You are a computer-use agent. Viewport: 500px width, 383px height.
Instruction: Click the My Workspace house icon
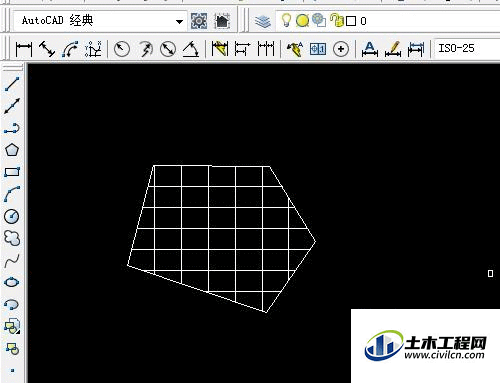(222, 21)
